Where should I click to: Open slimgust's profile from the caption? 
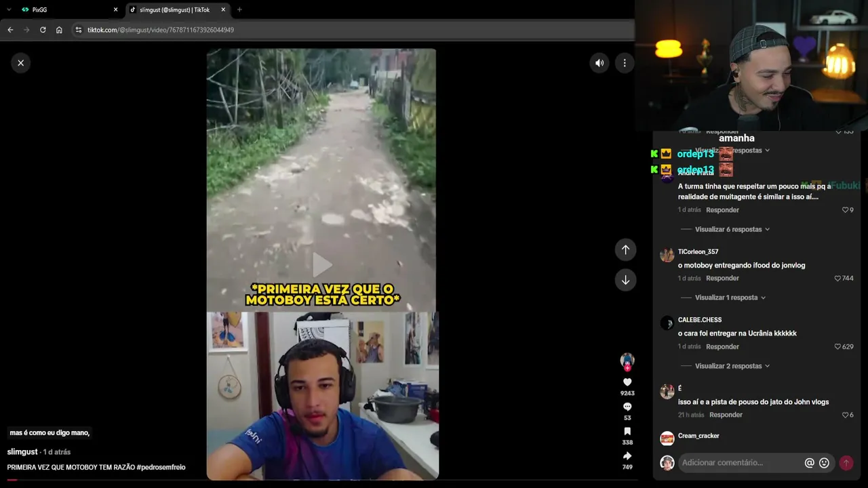coord(22,452)
